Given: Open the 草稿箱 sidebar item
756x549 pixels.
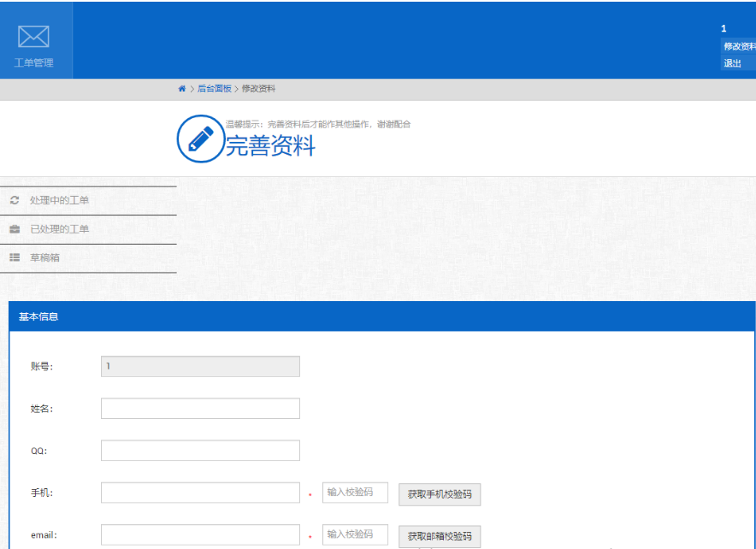Looking at the screenshot, I should pyautogui.click(x=88, y=258).
